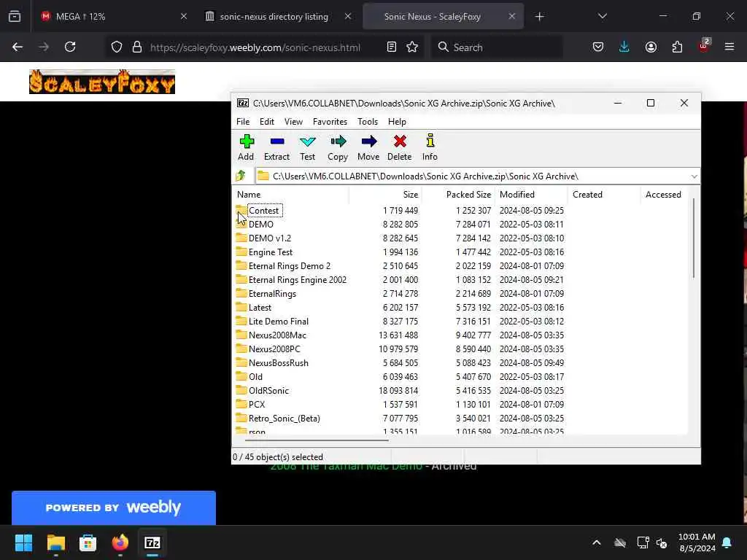
Task: Click the Windows Start button
Action: pyautogui.click(x=23, y=542)
